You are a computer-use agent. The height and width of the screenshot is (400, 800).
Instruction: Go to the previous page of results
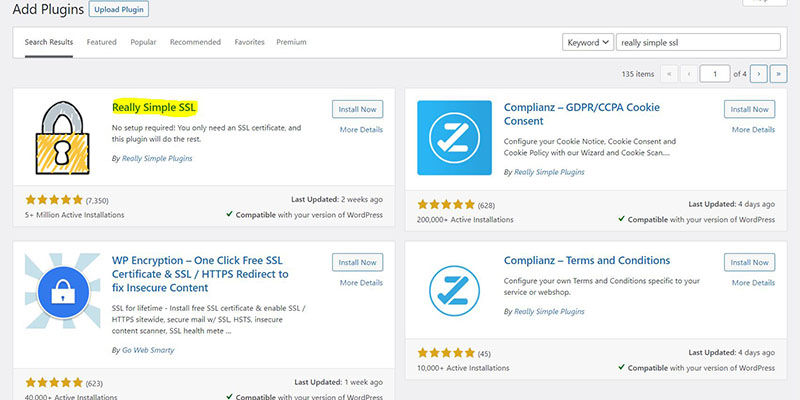tap(689, 74)
